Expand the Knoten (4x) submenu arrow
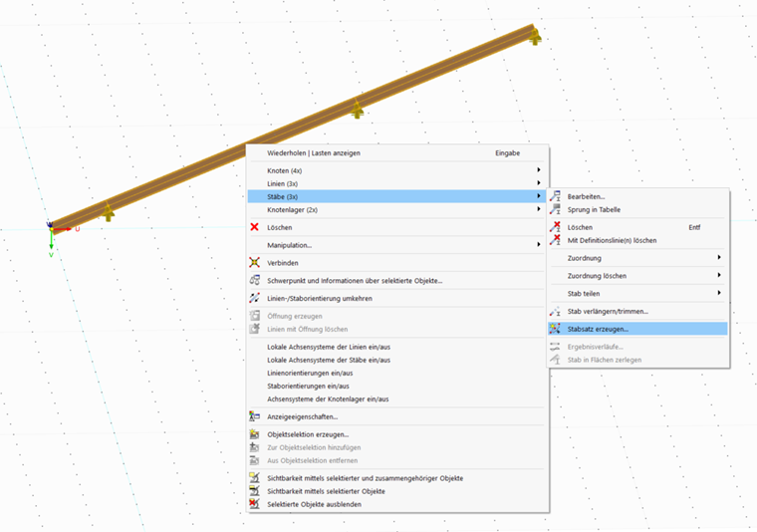This screenshot has width=757, height=532. pos(538,170)
